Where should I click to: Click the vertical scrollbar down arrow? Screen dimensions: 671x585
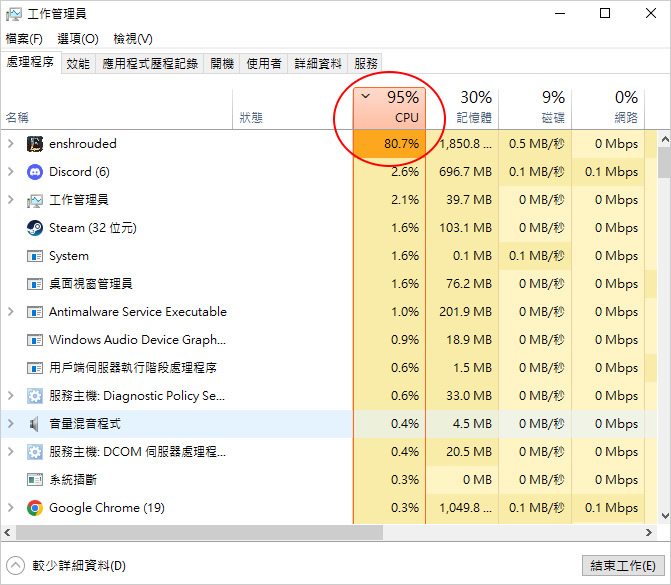pyautogui.click(x=665, y=516)
